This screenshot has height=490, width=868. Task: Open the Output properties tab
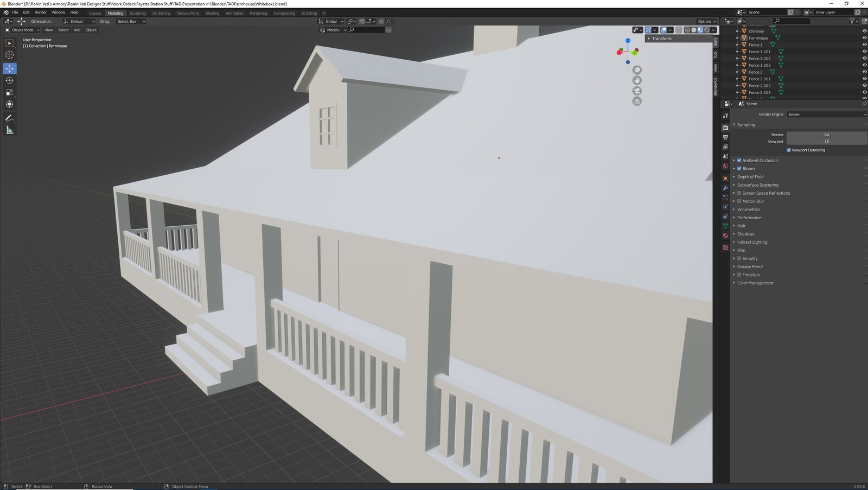click(x=725, y=137)
